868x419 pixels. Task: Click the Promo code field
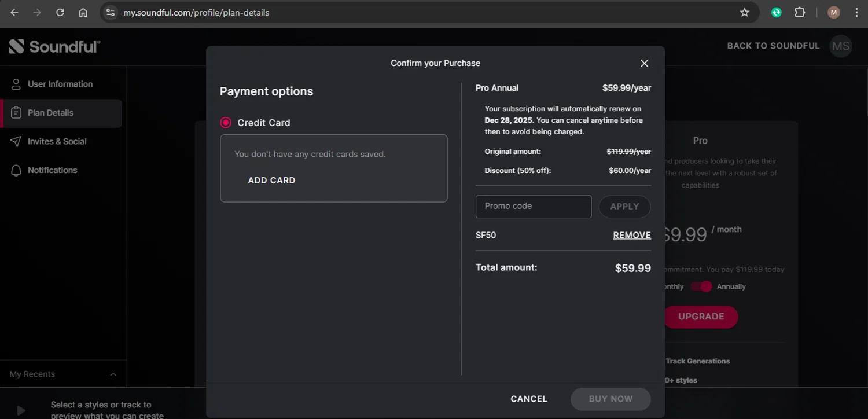coord(534,207)
